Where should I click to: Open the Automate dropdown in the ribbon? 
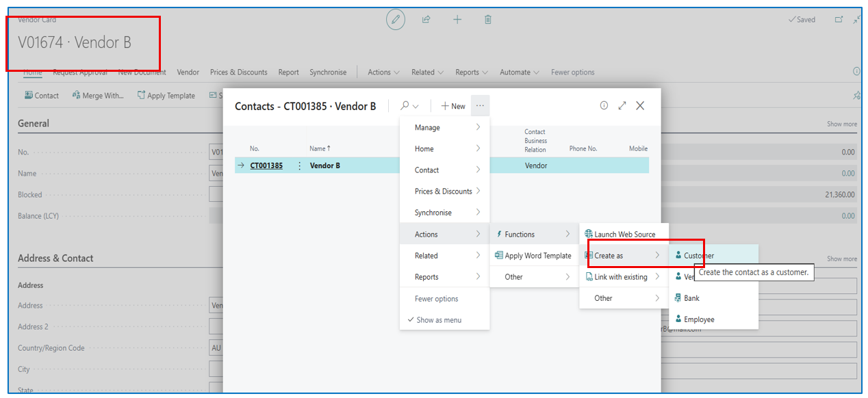[x=519, y=72]
